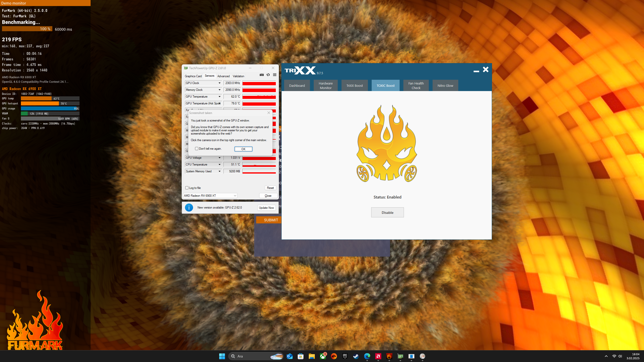Viewport: 644px width, 362px height.
Task: Check the Don't tell me again box
Action: 197,149
